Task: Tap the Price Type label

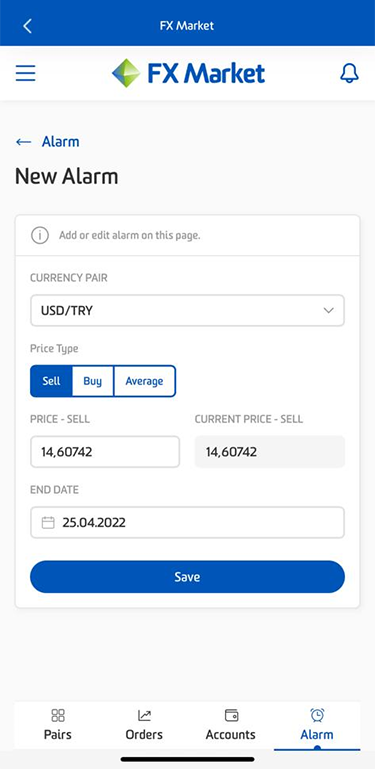Action: point(54,349)
